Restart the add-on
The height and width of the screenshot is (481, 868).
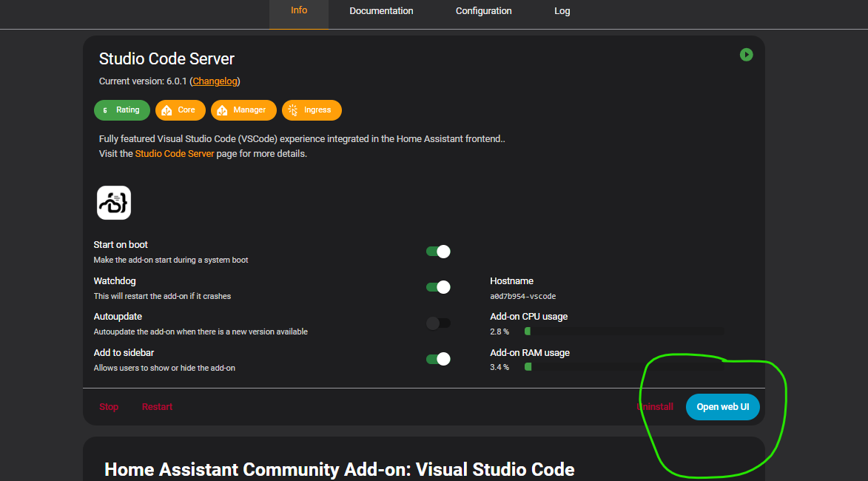tap(157, 407)
